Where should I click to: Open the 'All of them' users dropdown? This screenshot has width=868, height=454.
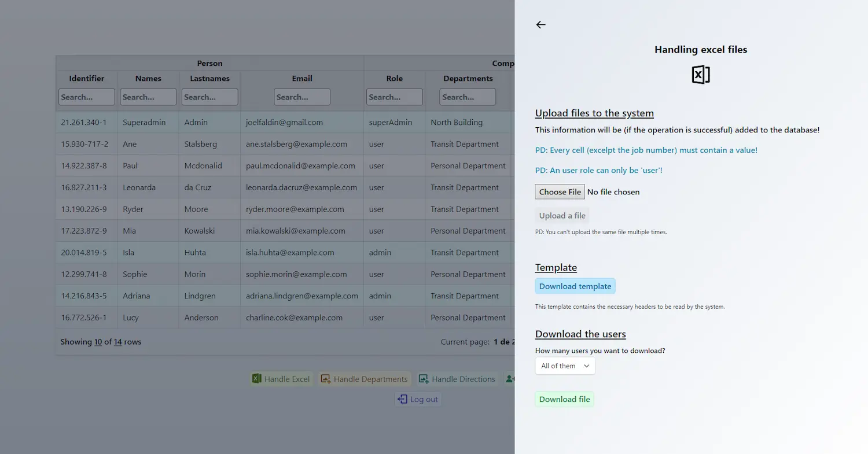pos(565,366)
